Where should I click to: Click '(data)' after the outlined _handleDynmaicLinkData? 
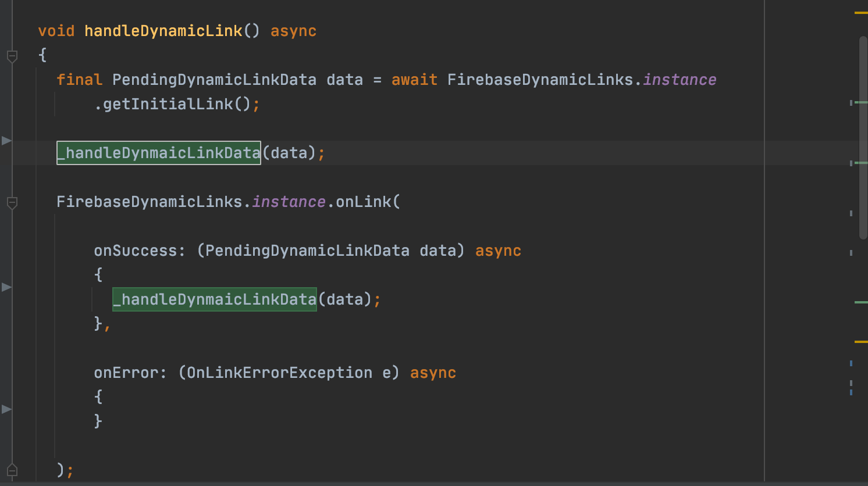point(289,153)
